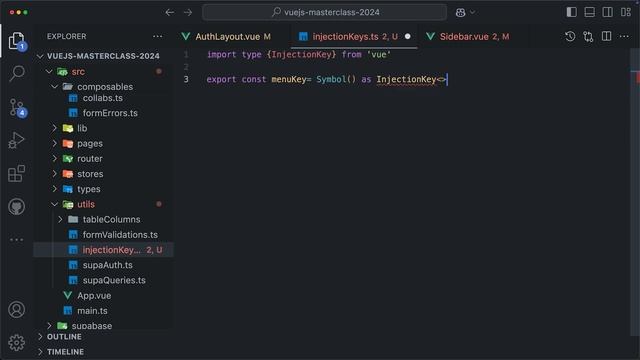640x360 pixels.
Task: Open the Extensions view
Action: click(16, 174)
